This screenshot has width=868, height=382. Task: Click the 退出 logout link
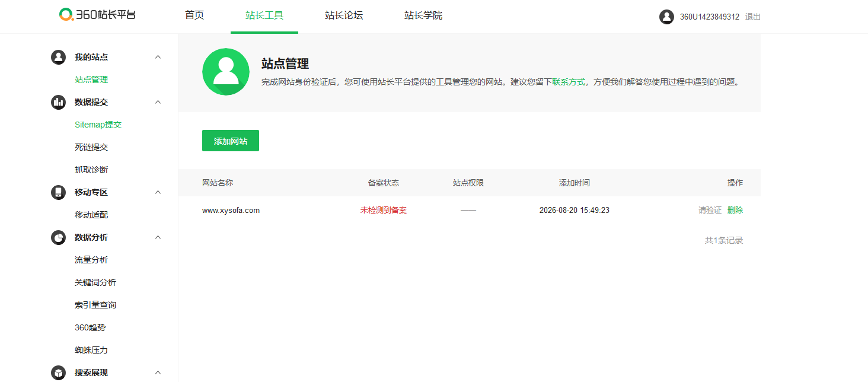point(753,17)
